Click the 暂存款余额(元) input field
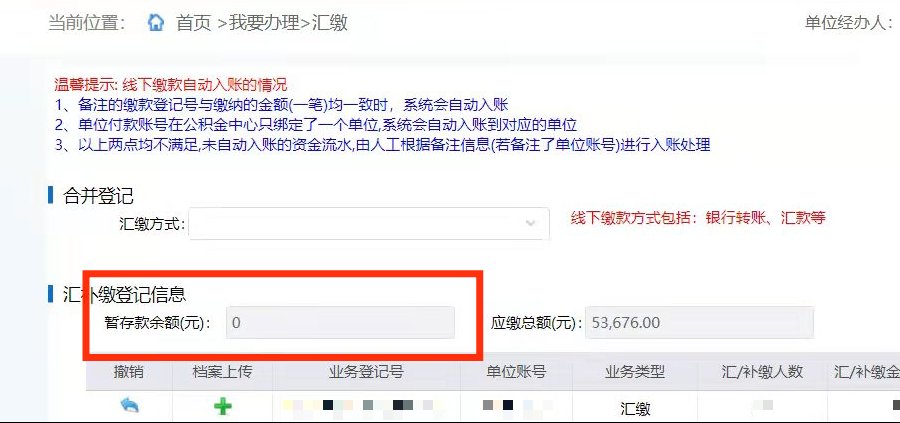The width and height of the screenshot is (900, 423). click(340, 323)
